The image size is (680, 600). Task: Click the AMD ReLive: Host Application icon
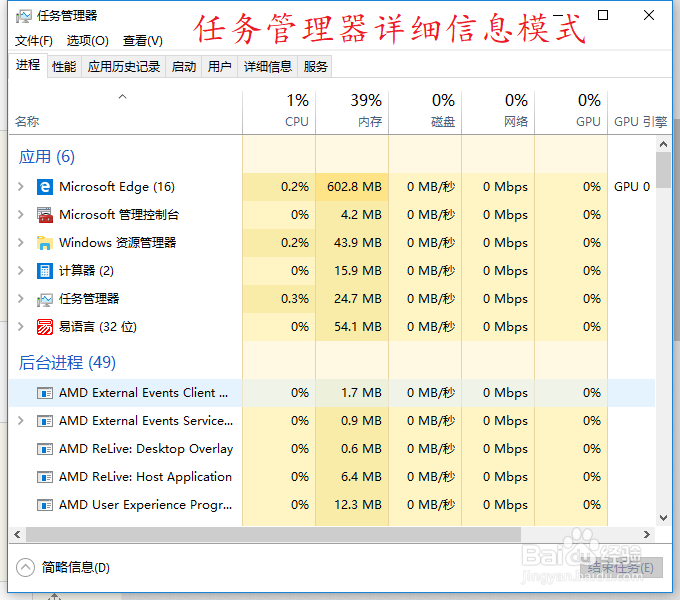[45, 477]
